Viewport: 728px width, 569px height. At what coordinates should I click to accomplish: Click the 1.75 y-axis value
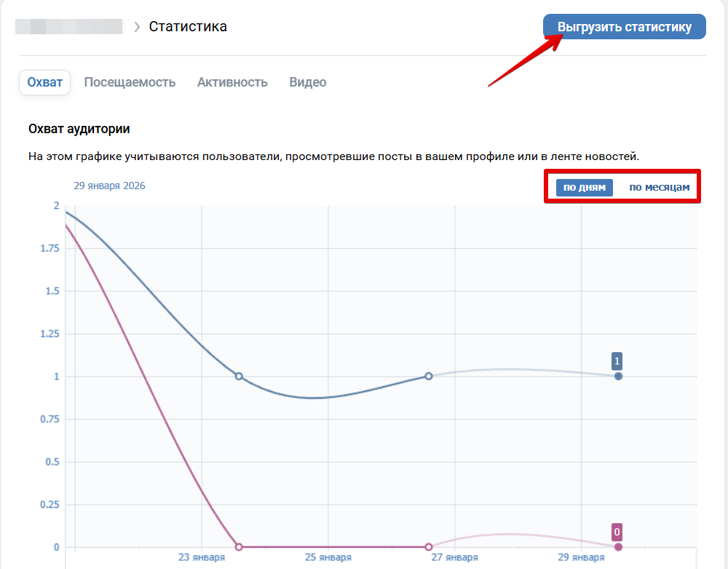pyautogui.click(x=50, y=248)
